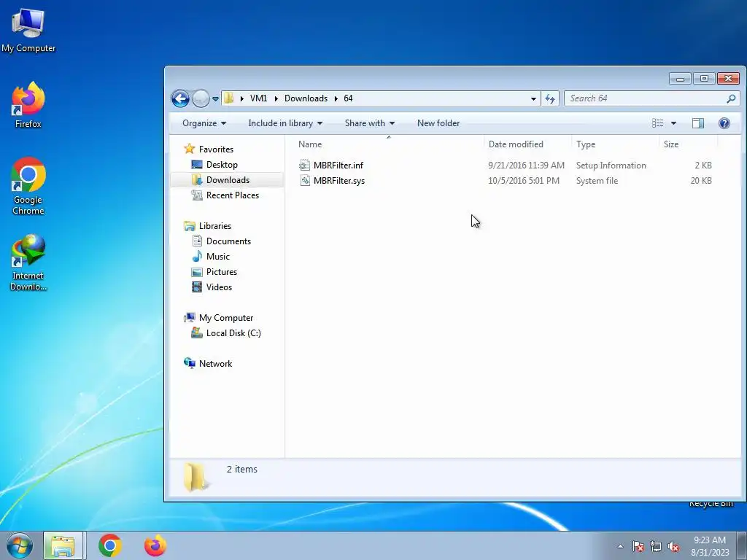Click Windows Explorer taskbar button
Image resolution: width=747 pixels, height=560 pixels.
click(x=63, y=545)
